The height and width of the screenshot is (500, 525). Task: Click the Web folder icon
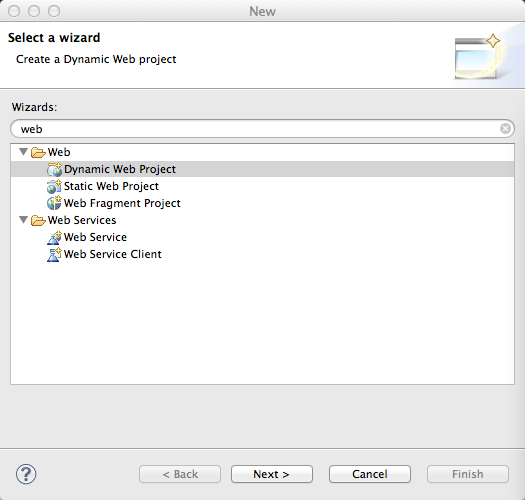(38, 152)
